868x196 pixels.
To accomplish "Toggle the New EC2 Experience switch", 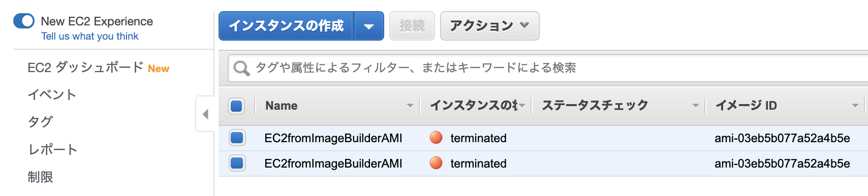I will click(x=24, y=21).
